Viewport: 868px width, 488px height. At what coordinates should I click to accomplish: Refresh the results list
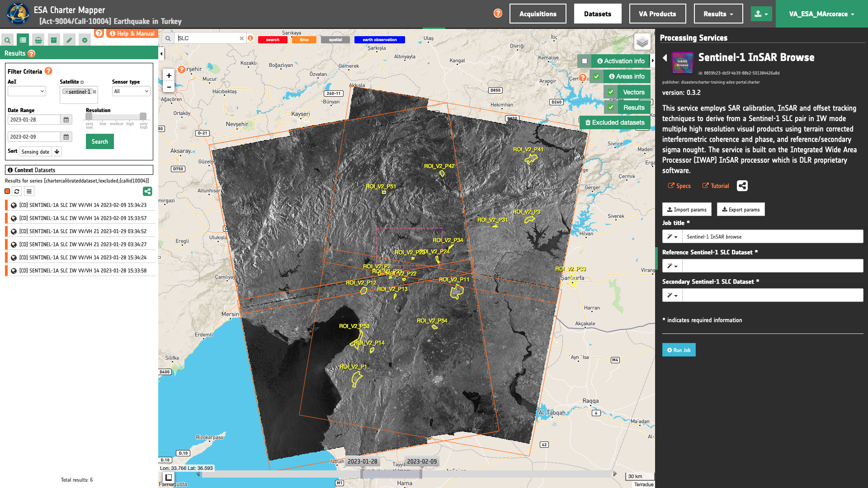17,192
